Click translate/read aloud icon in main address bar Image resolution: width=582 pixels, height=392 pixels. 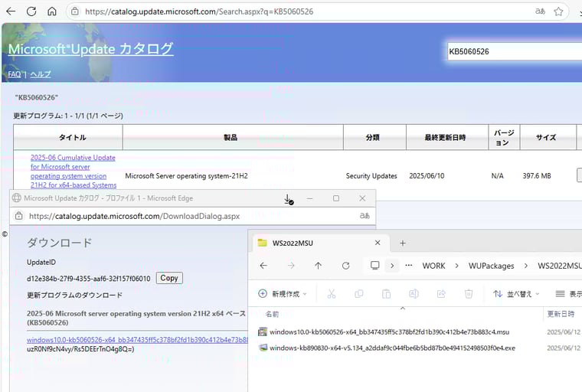click(x=540, y=11)
